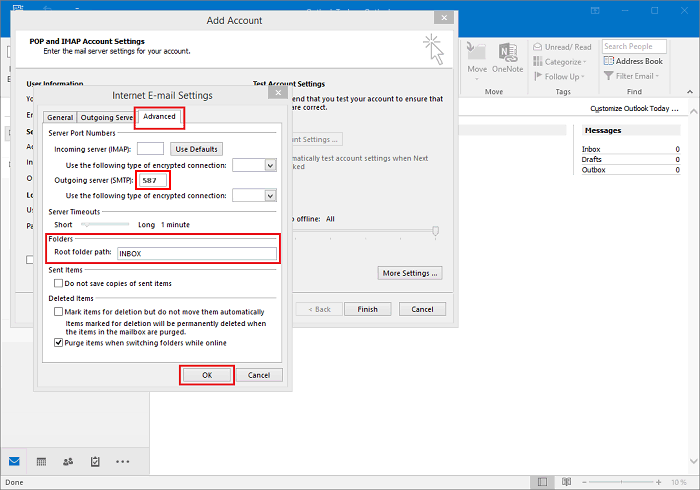Switch to Normal view in status bar
The image size is (700, 490).
[x=542, y=482]
